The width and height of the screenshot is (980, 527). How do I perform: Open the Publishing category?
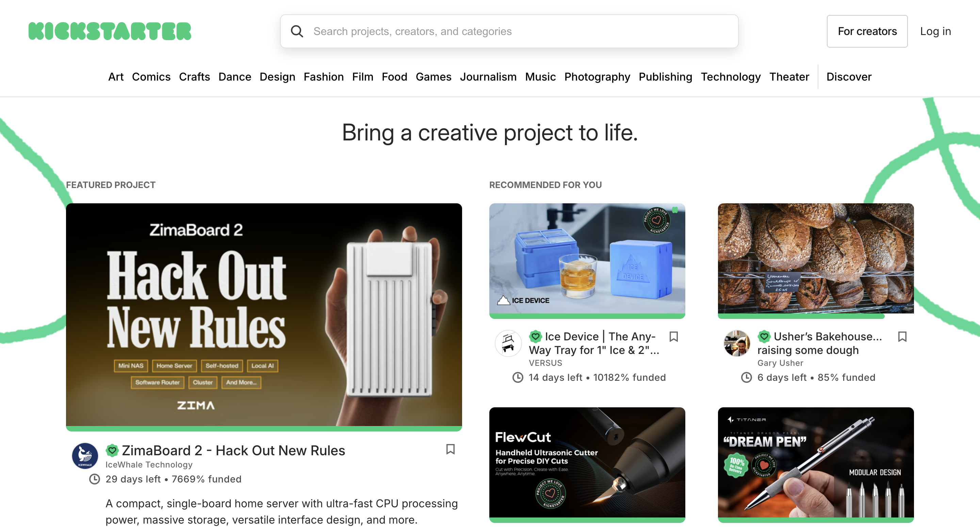665,77
